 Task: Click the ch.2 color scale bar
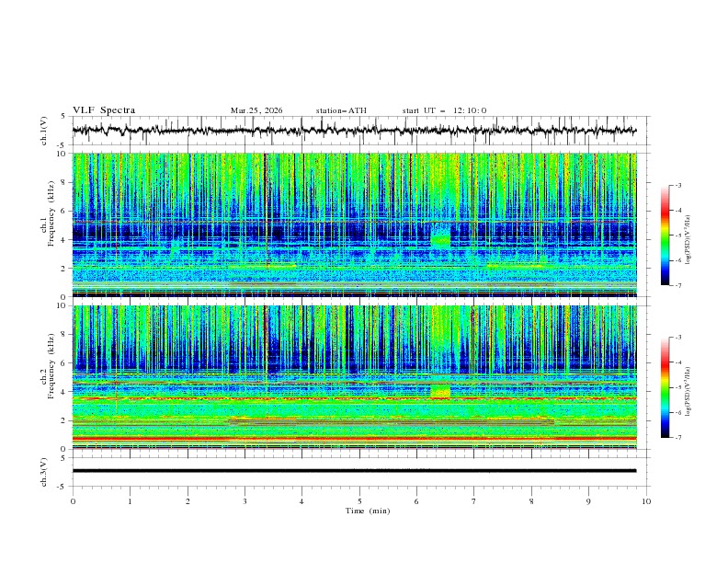665,387
